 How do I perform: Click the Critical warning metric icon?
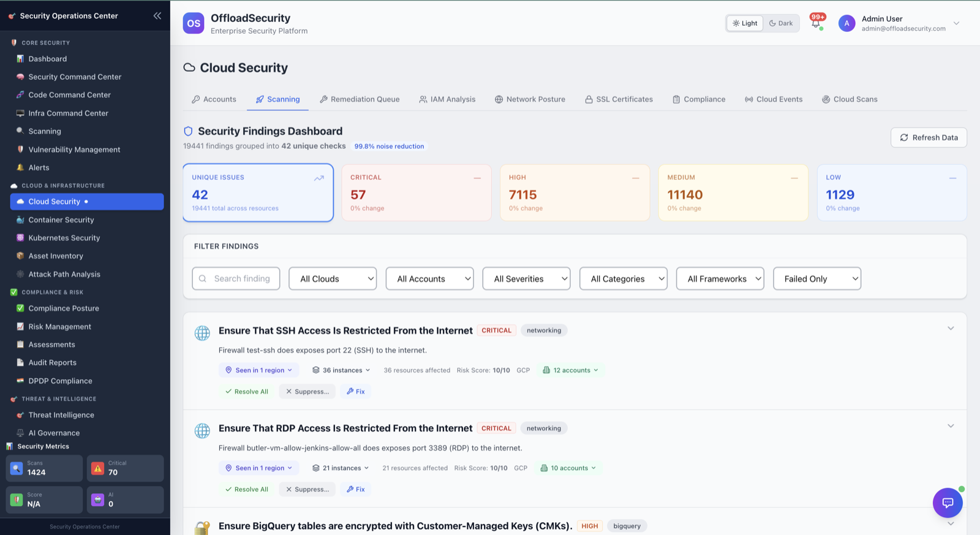[97, 468]
